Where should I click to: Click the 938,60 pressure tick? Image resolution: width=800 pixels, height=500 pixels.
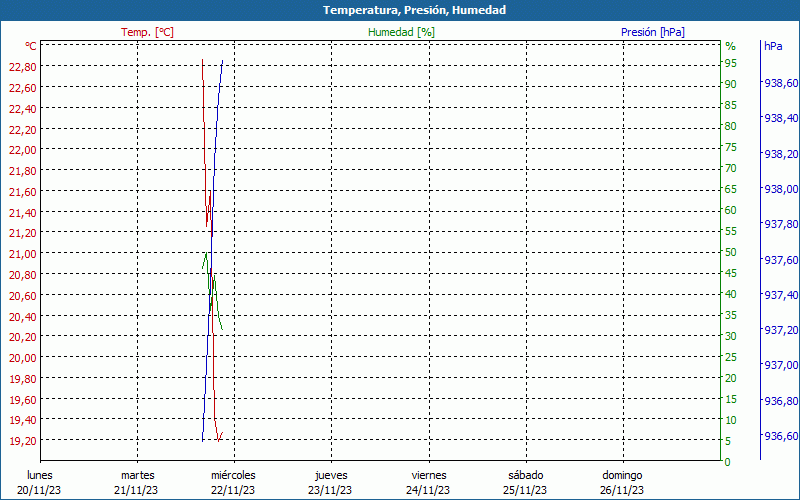(x=781, y=83)
